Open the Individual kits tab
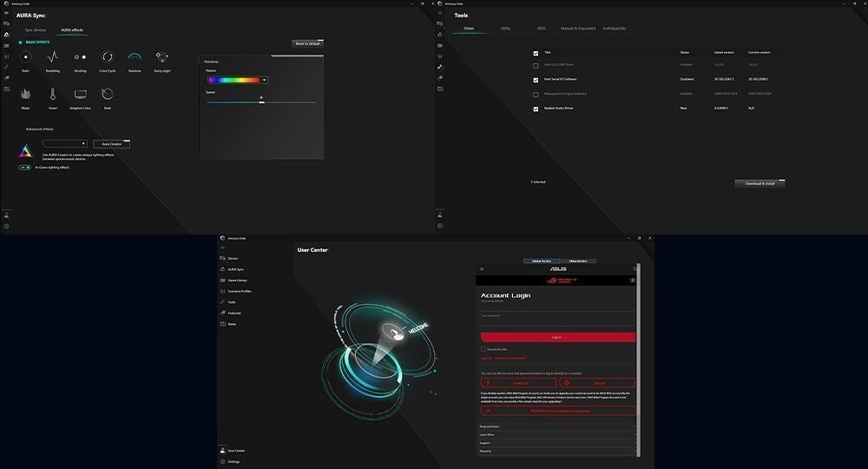 pos(615,29)
